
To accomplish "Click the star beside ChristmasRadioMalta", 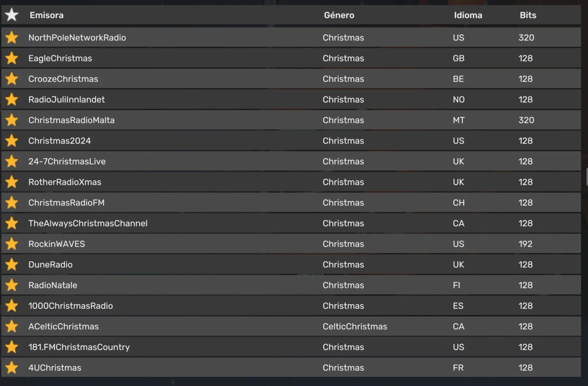I will [x=12, y=120].
